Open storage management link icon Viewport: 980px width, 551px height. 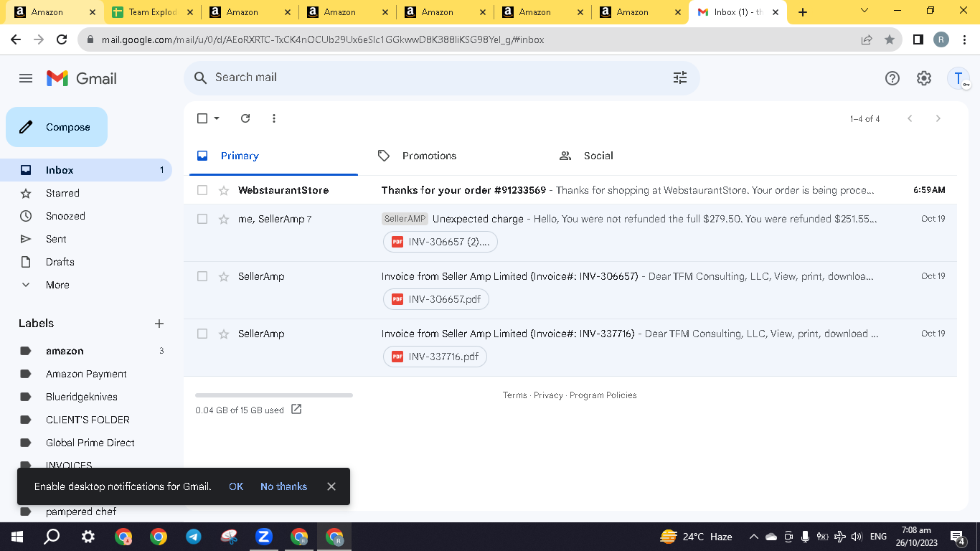(x=296, y=410)
